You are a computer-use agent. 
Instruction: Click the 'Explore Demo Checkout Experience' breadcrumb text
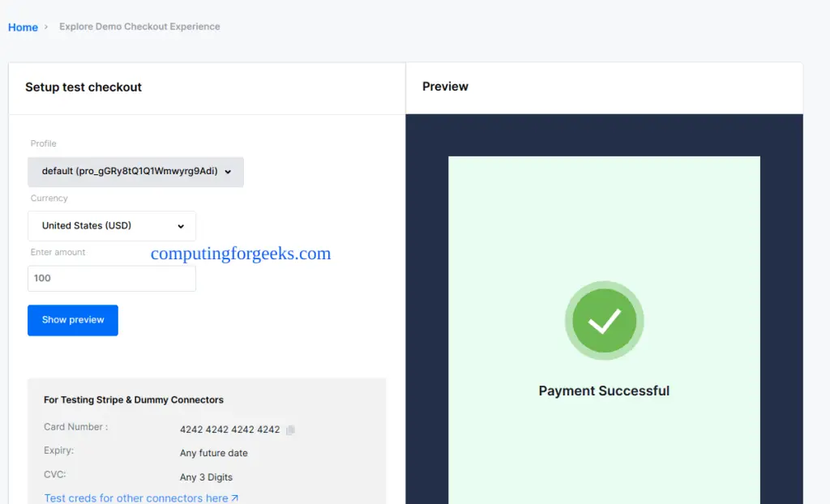click(139, 27)
